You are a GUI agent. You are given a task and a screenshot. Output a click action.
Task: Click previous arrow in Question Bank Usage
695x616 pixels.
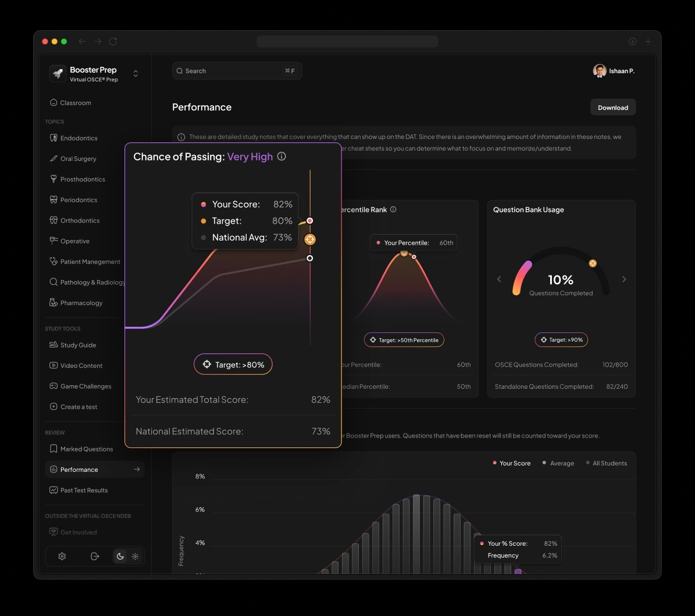(x=499, y=279)
